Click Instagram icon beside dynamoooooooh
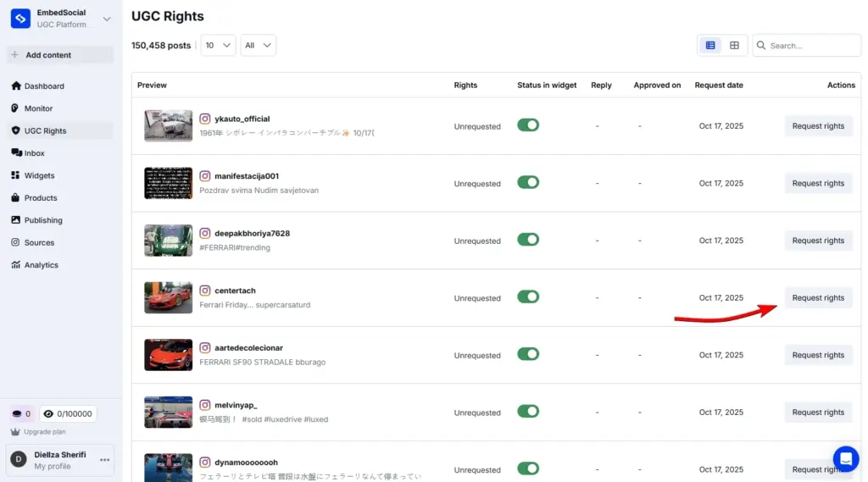 point(205,463)
